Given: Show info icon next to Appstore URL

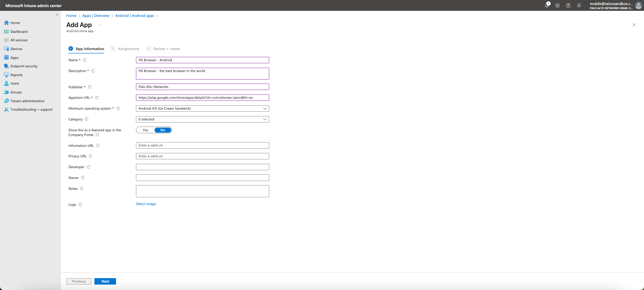Looking at the screenshot, I should click(97, 98).
